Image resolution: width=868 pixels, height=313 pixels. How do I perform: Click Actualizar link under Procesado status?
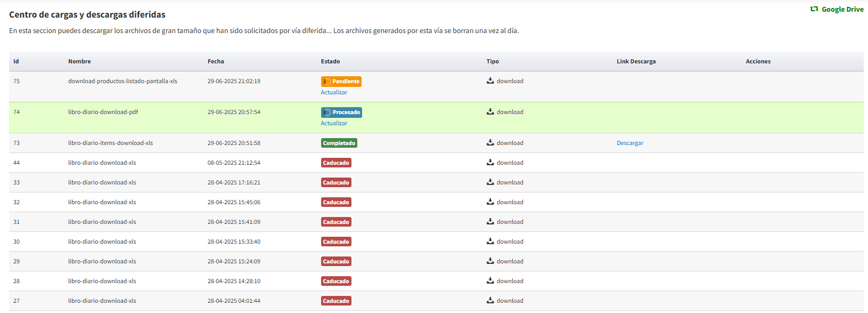point(334,123)
